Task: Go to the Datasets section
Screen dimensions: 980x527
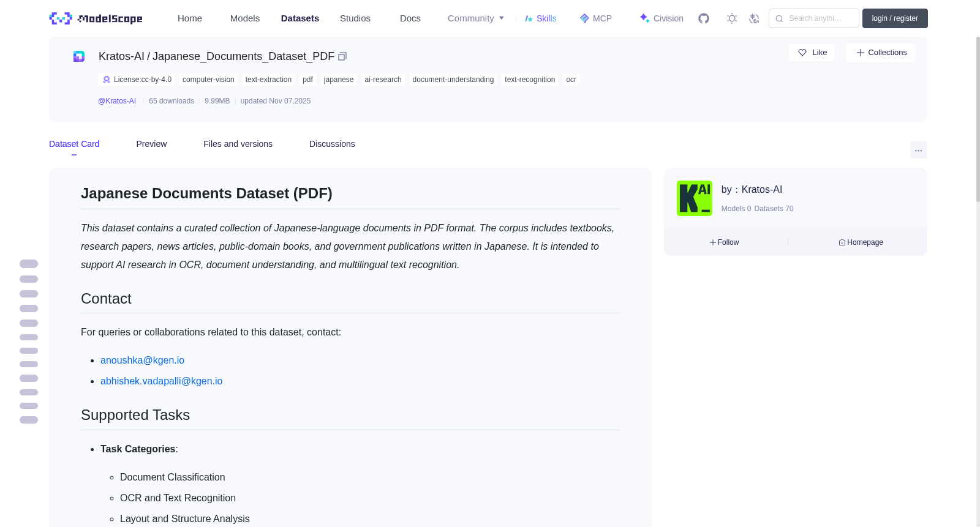Action: pyautogui.click(x=300, y=18)
